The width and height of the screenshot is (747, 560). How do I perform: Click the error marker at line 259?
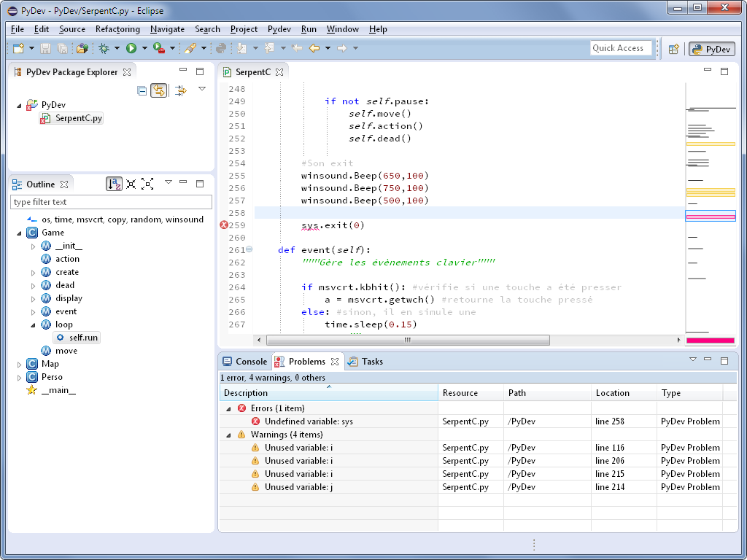(224, 225)
